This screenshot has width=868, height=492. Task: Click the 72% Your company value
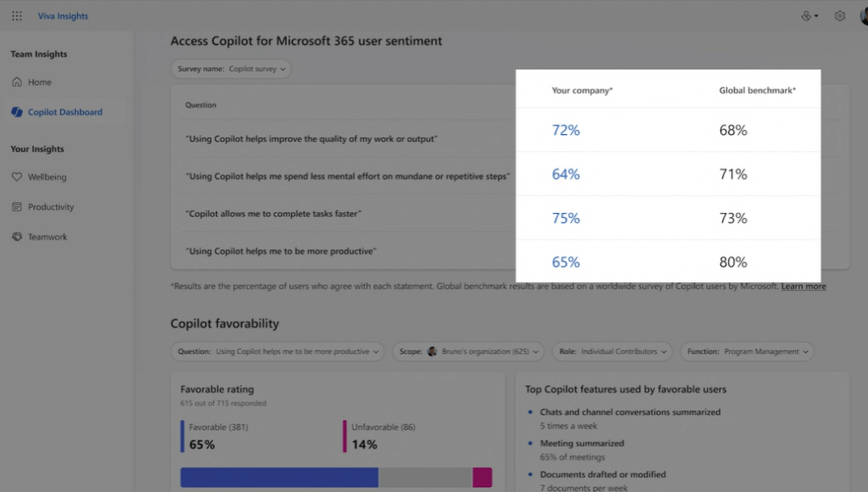point(566,130)
